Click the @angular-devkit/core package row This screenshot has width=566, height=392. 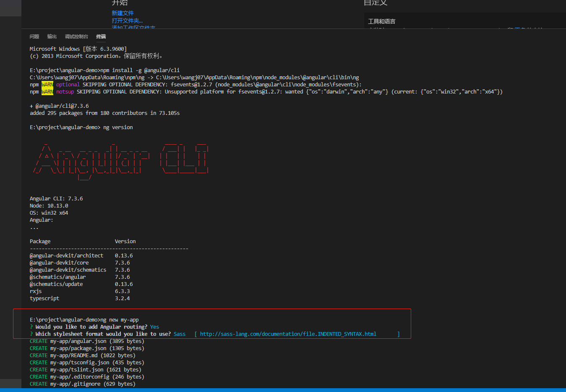coord(80,263)
